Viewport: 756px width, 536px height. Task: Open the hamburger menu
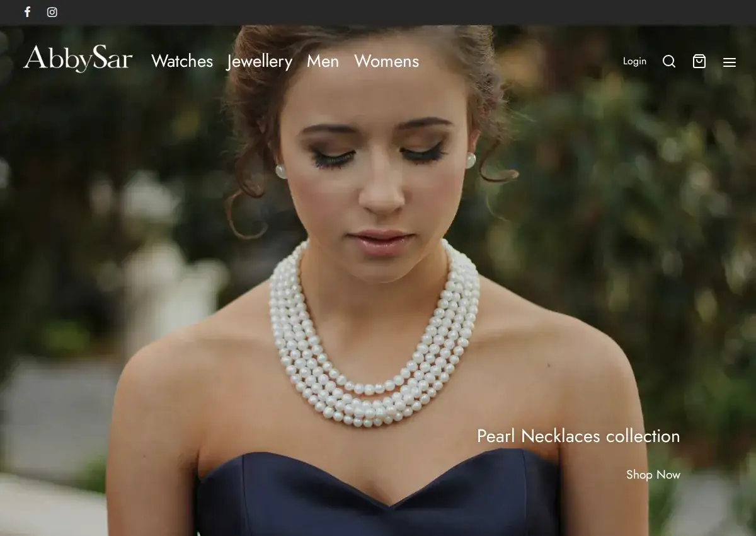pyautogui.click(x=730, y=62)
